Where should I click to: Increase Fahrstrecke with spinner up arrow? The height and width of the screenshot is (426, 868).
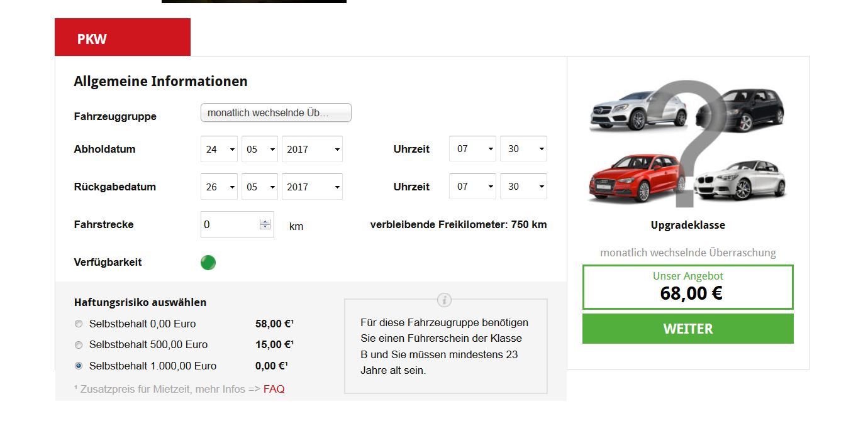(265, 221)
